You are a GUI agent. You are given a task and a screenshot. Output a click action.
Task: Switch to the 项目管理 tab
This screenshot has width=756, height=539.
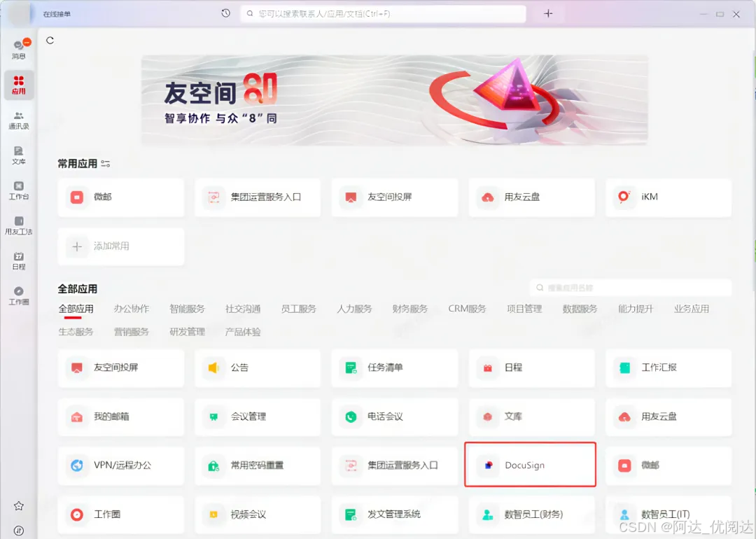tap(524, 309)
